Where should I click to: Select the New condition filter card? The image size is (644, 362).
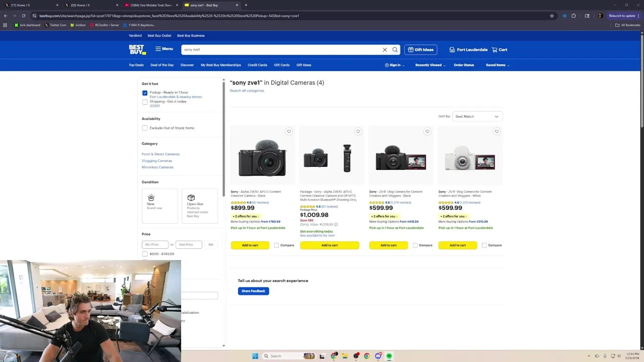click(x=160, y=206)
